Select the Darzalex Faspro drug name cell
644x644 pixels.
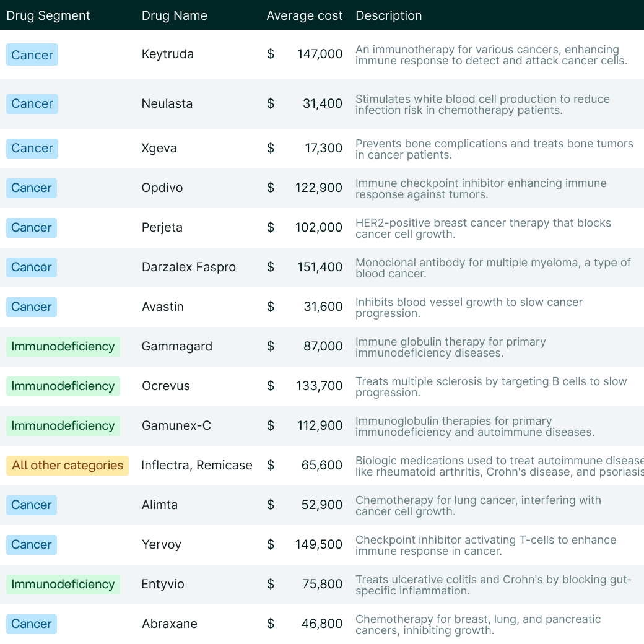click(188, 268)
